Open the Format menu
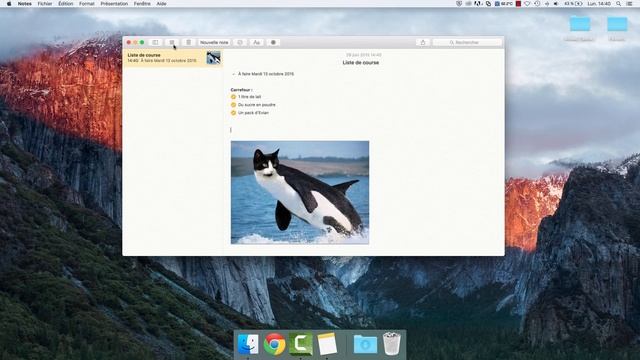 [87, 4]
